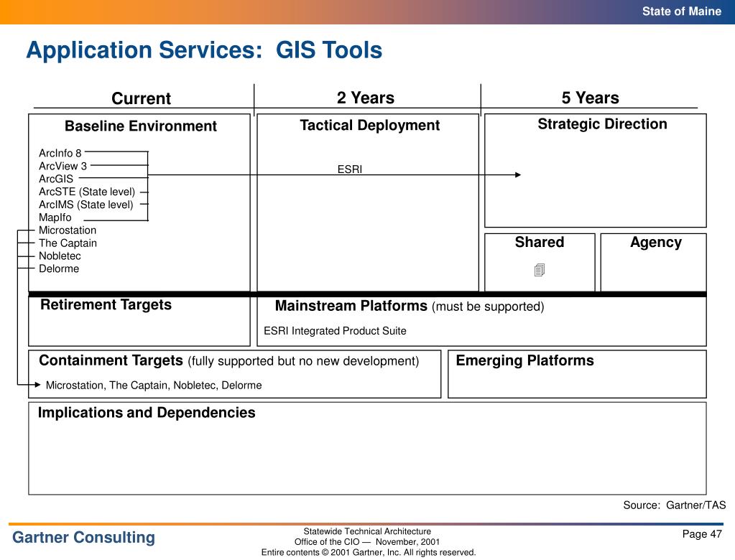
Task: Select the 'Current' column heading
Action: pos(141,98)
